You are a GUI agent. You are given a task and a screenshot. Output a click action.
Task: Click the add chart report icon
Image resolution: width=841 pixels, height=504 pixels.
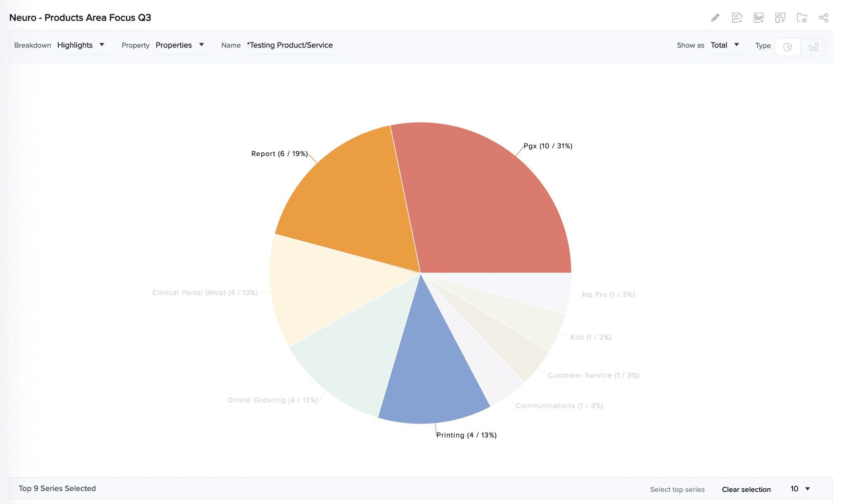pyautogui.click(x=758, y=18)
